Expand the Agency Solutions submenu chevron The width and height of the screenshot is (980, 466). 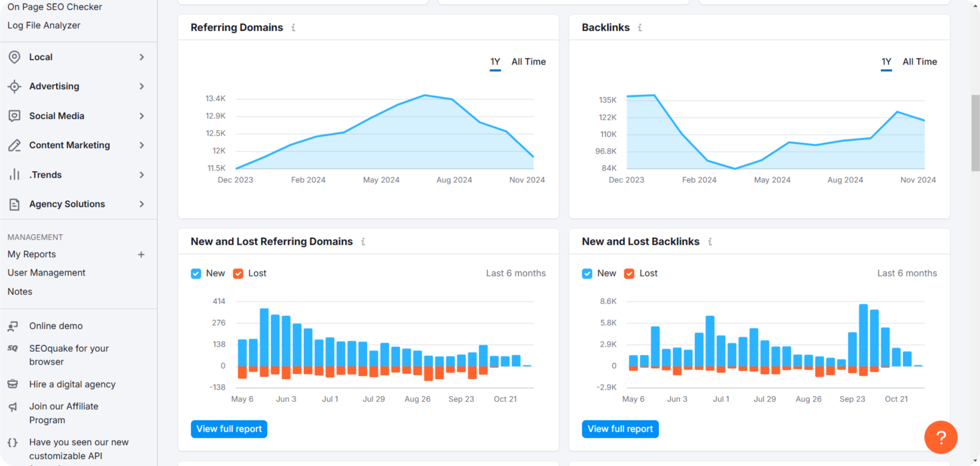(142, 204)
